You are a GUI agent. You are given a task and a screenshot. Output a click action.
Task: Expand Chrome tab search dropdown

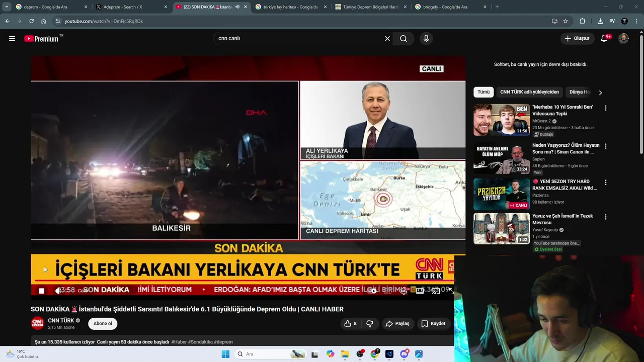coord(7,7)
